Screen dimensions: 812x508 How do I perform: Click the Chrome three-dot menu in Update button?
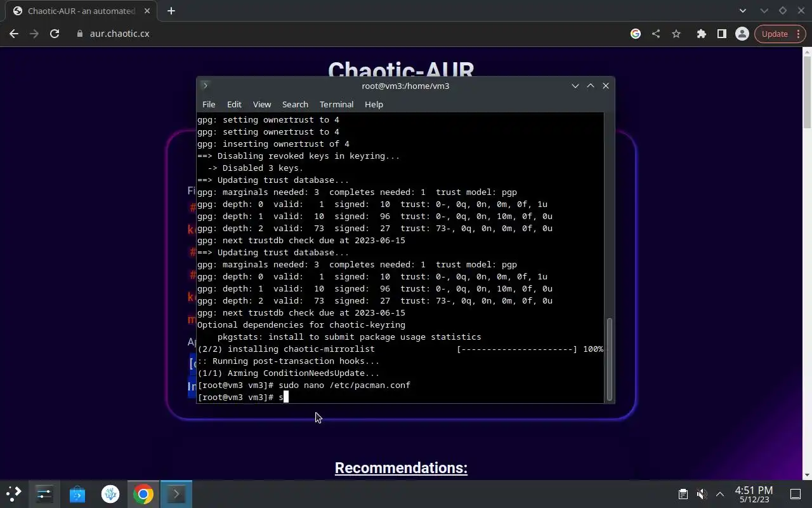(798, 34)
